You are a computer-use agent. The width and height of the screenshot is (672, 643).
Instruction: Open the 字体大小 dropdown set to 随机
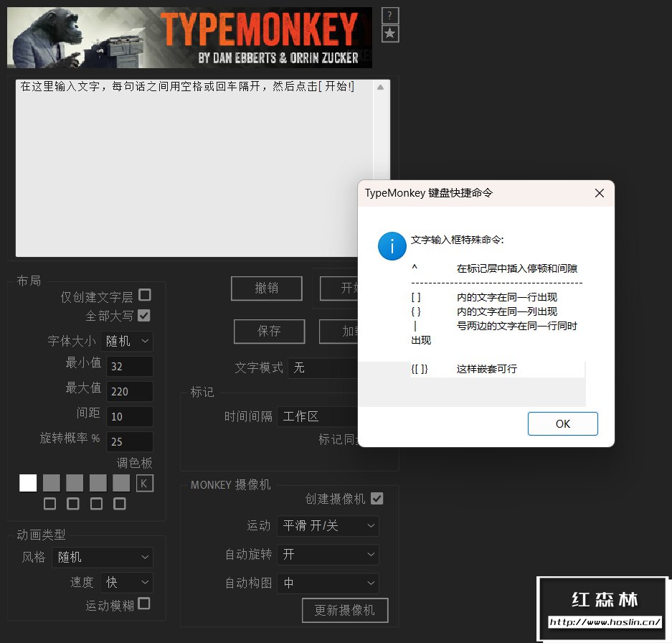(127, 342)
